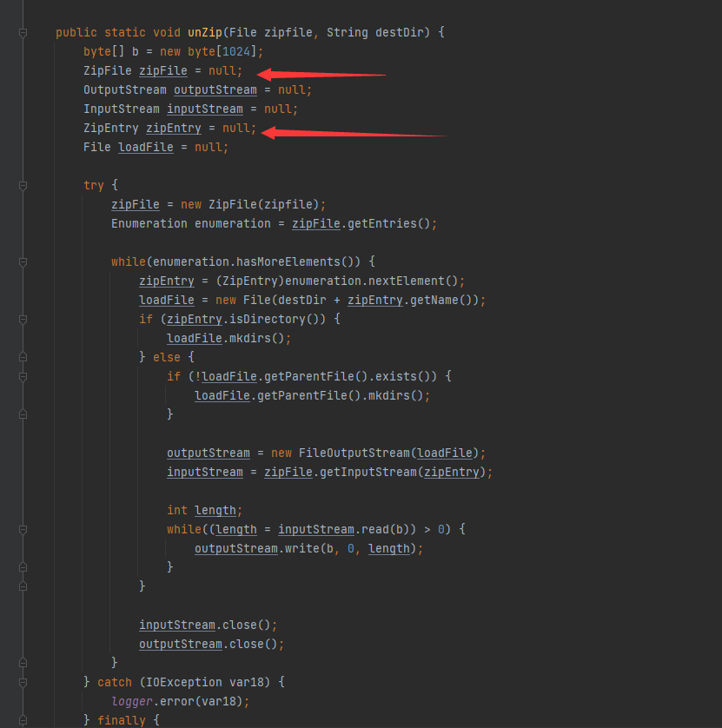The width and height of the screenshot is (722, 728).
Task: Click 'ZipFile(zipfile)' constructor call in the try block
Action: (264, 204)
